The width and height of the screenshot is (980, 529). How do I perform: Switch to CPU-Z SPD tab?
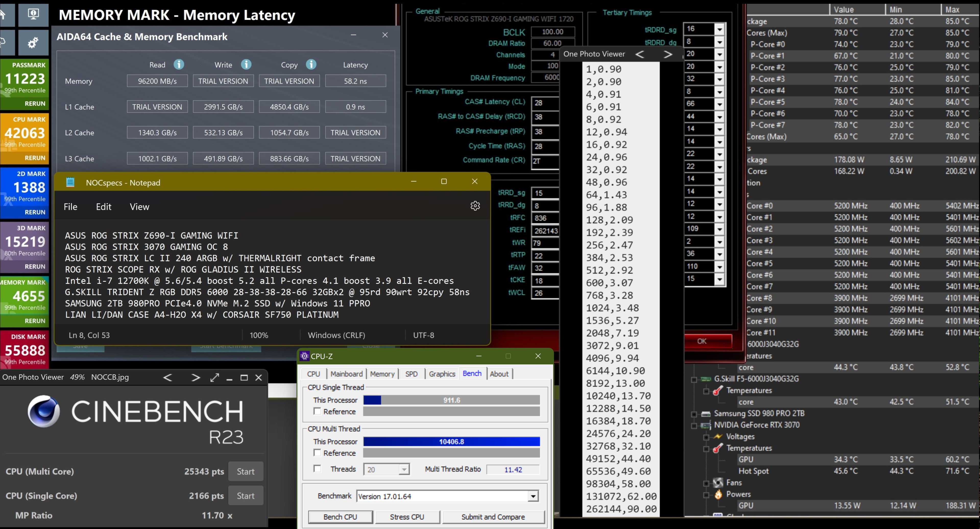pyautogui.click(x=411, y=374)
